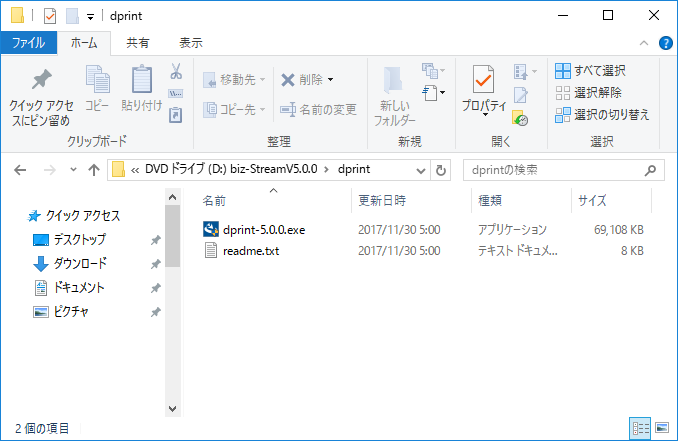Open Documents (ドキュメント) in navigation pane

click(69, 288)
